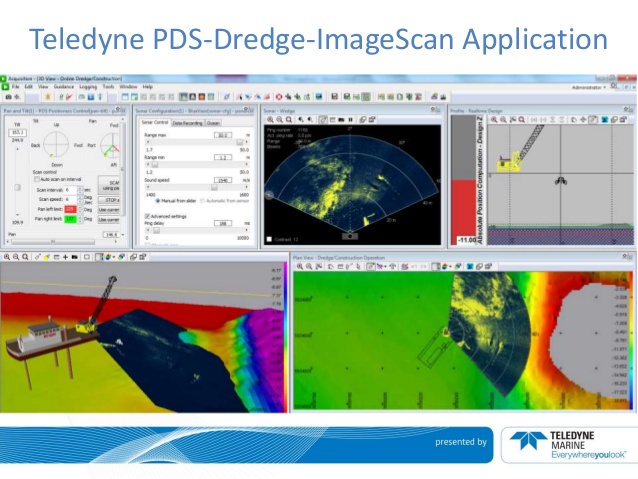
Task: Click the Range max slider handle
Action: click(x=240, y=142)
